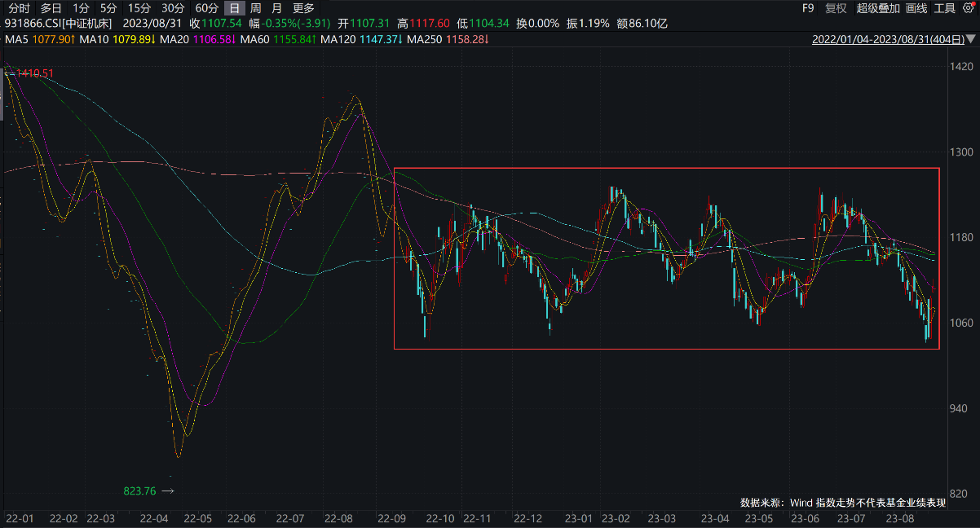Viewport: 980px width, 528px height.
Task: Click the 1060 price axis label
Action: point(962,323)
